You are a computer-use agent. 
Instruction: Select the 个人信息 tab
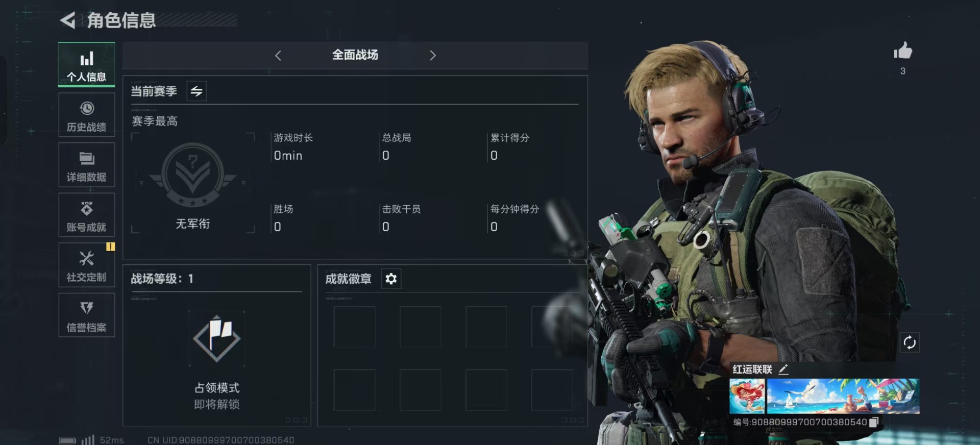click(87, 65)
